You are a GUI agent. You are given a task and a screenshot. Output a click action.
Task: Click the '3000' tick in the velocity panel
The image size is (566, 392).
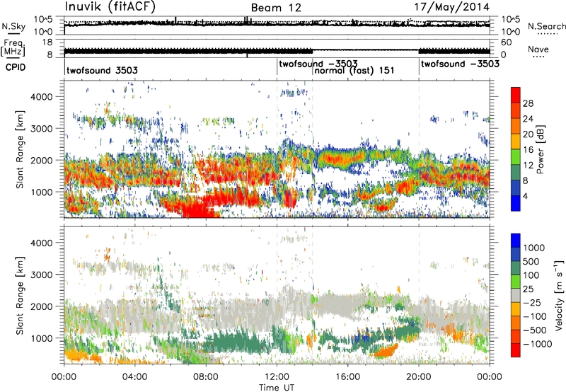(41, 275)
